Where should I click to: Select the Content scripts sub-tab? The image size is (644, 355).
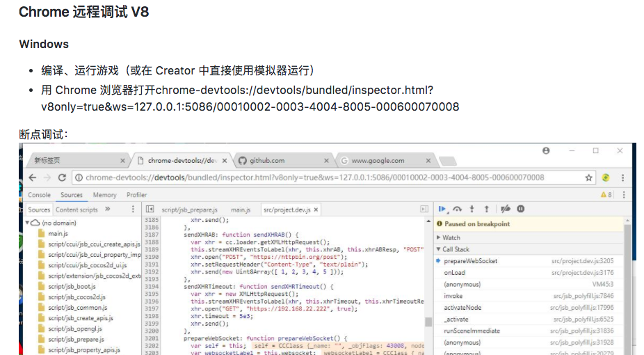(77, 210)
